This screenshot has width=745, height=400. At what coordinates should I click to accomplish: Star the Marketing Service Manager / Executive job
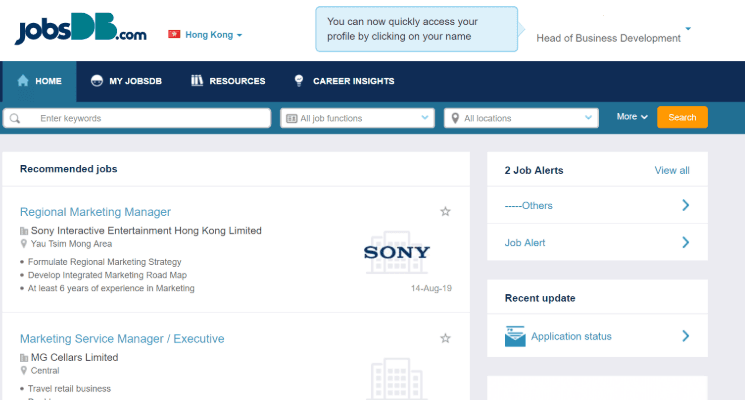(446, 339)
